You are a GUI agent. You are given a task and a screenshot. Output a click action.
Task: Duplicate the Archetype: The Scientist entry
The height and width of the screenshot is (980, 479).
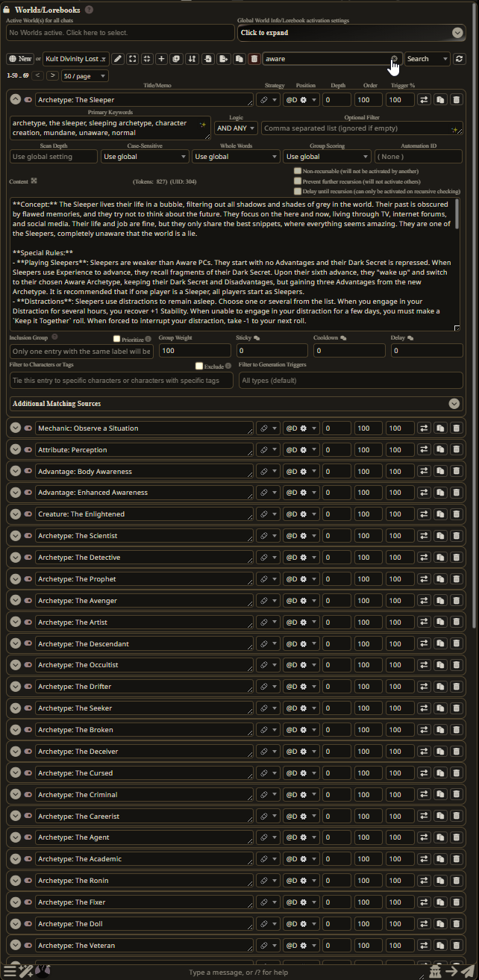(x=440, y=536)
